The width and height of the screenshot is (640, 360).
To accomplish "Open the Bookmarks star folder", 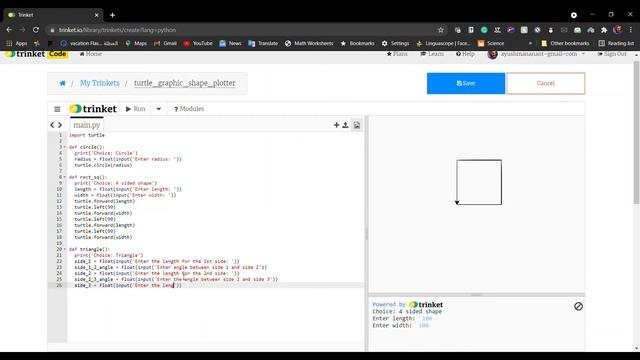I will [358, 43].
